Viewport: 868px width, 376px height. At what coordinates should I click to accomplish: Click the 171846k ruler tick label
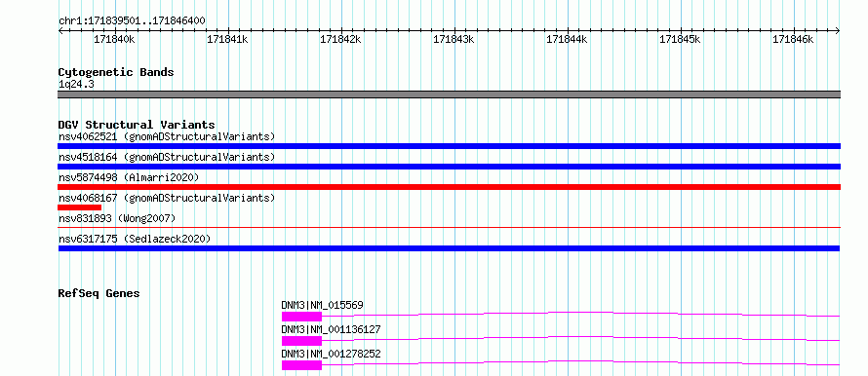(x=793, y=39)
